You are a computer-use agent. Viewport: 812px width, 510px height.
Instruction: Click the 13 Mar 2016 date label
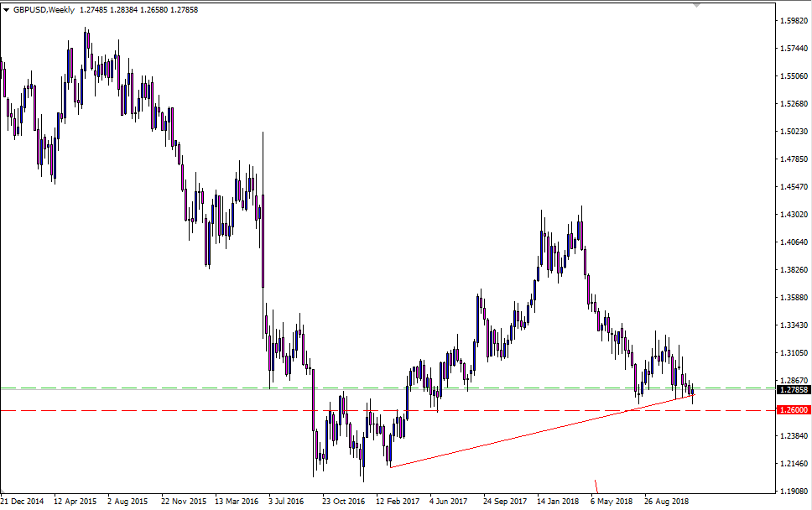coord(237,502)
